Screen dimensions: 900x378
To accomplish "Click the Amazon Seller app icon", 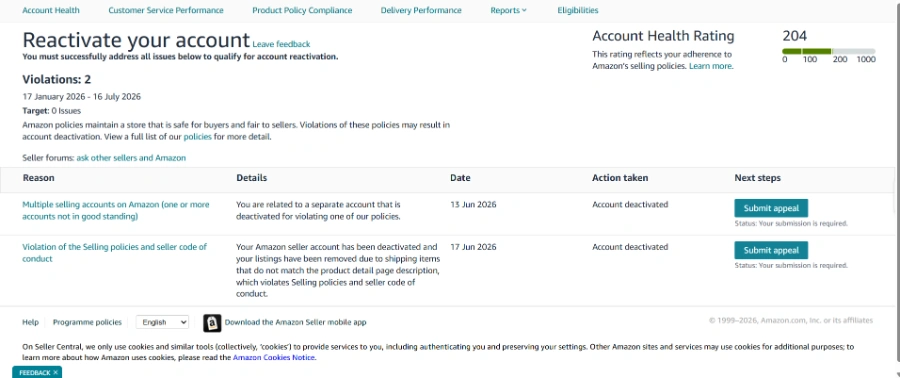I will coord(212,324).
